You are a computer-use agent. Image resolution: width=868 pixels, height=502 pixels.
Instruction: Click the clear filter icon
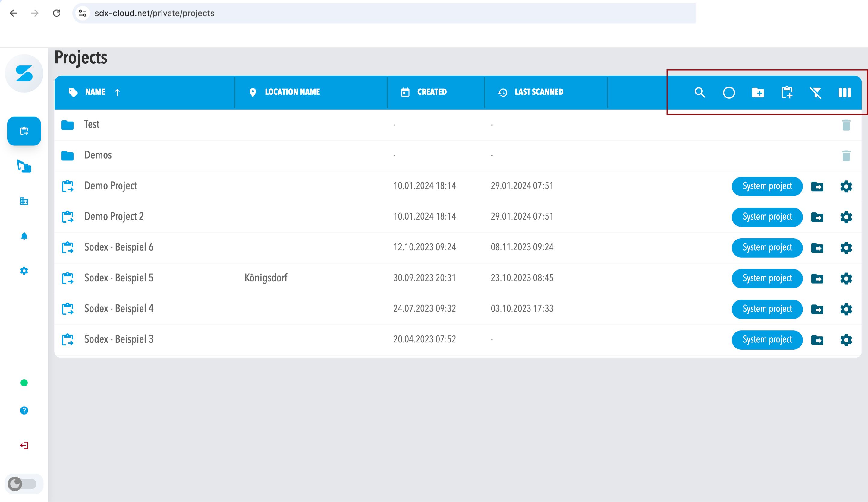[816, 92]
